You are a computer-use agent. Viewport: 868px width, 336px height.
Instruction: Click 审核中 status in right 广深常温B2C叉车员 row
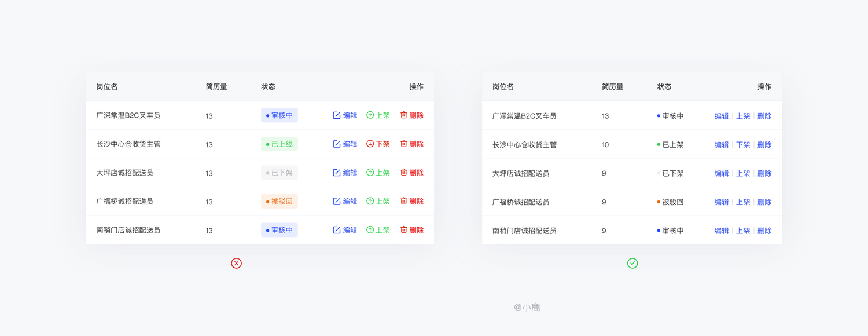pos(670,116)
